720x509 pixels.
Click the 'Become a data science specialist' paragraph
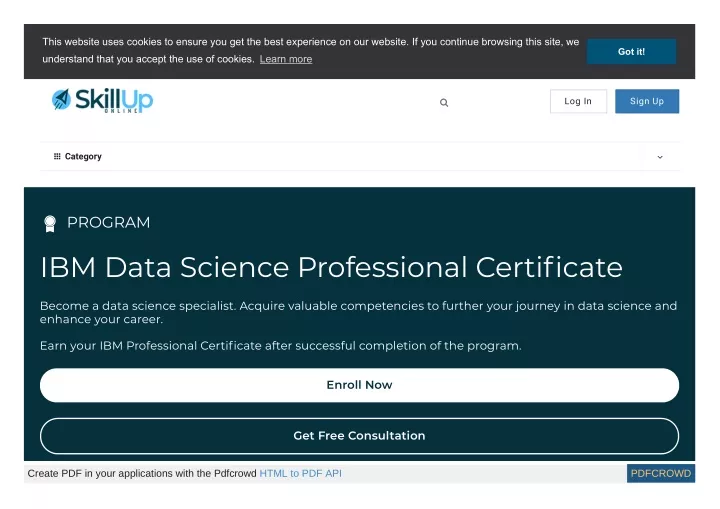[358, 312]
